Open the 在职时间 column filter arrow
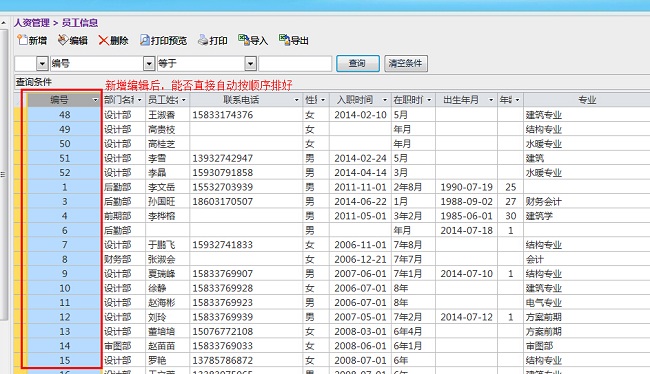This screenshot has height=374, width=650. click(x=429, y=100)
